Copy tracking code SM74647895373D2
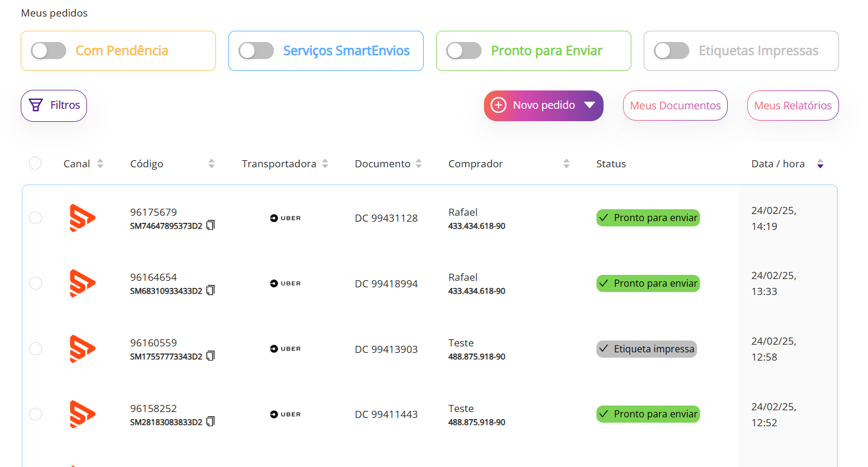868x467 pixels. coord(211,225)
